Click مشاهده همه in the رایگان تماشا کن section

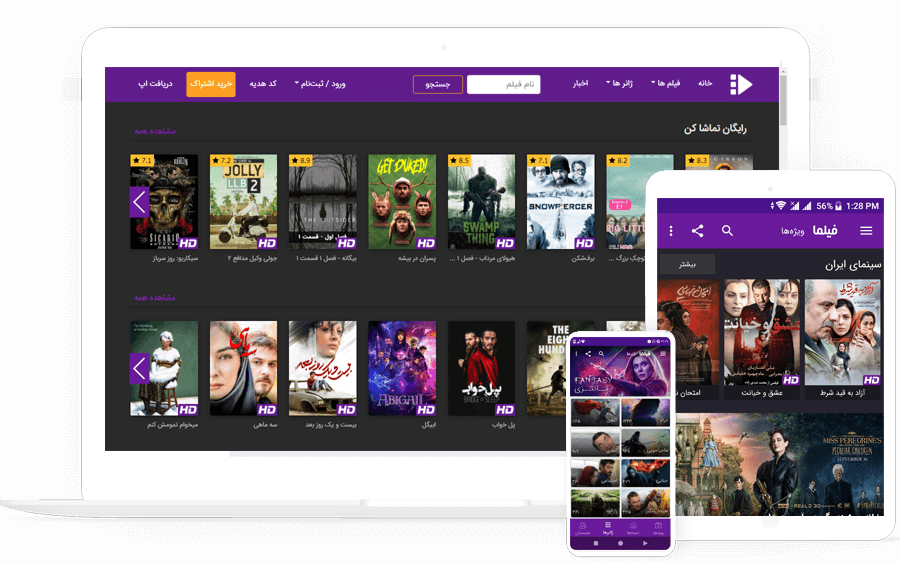(x=155, y=131)
